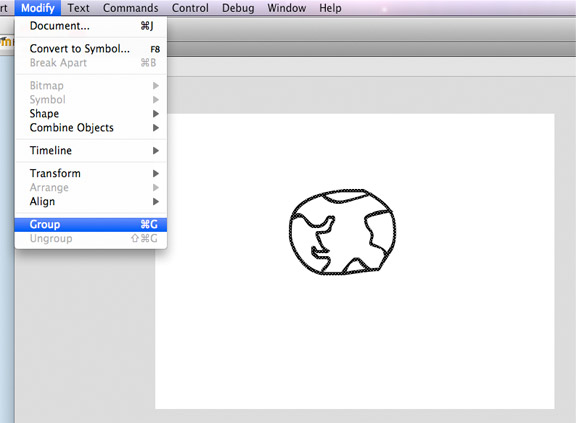Viewport: 576px width, 423px height.
Task: Open the Help menu
Action: pos(330,8)
